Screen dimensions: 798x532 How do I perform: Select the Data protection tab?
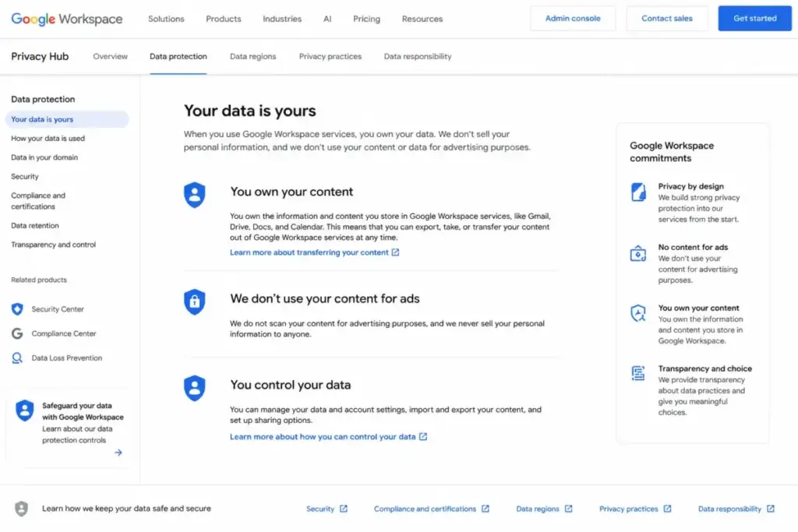[178, 56]
